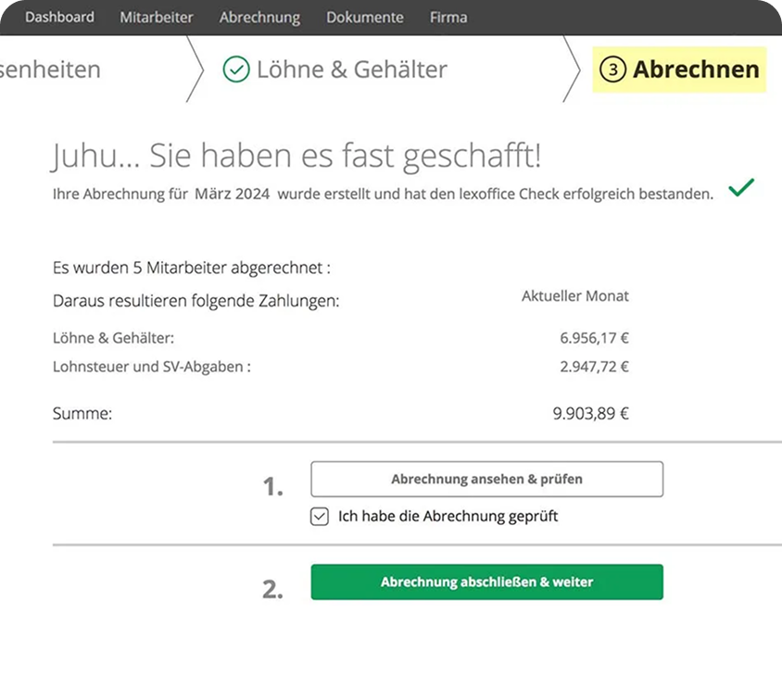Screen dimensions: 782x700
Task: Uncheck the 'Ich habe die Abrechnung geprüft' checkbox
Action: coord(320,517)
